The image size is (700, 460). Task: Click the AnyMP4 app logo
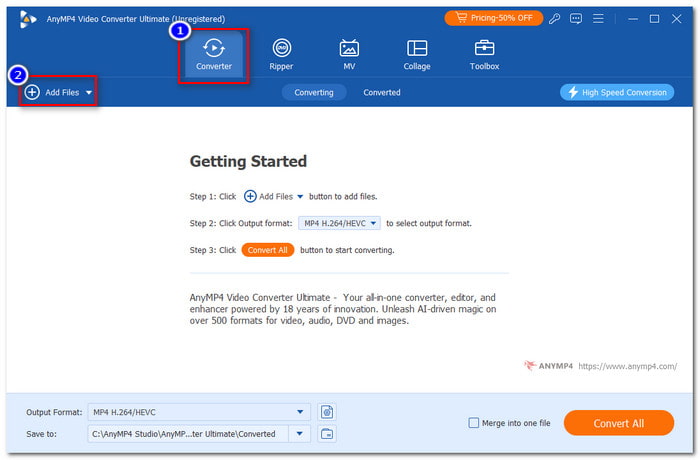(x=28, y=19)
